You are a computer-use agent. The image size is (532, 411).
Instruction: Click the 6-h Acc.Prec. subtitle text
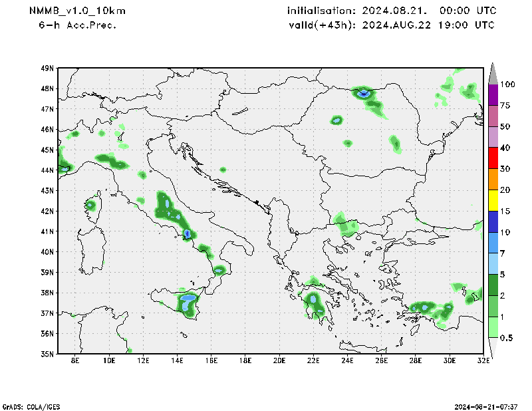point(77,25)
